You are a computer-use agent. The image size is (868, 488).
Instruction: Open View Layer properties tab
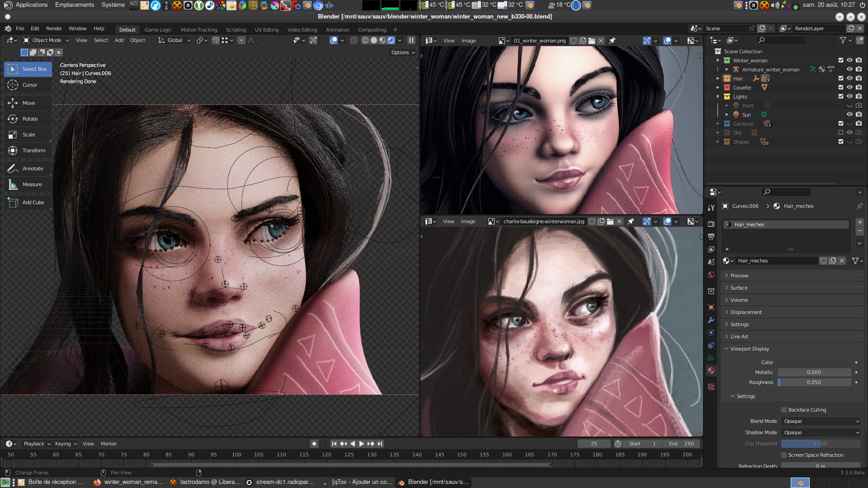coord(711,249)
